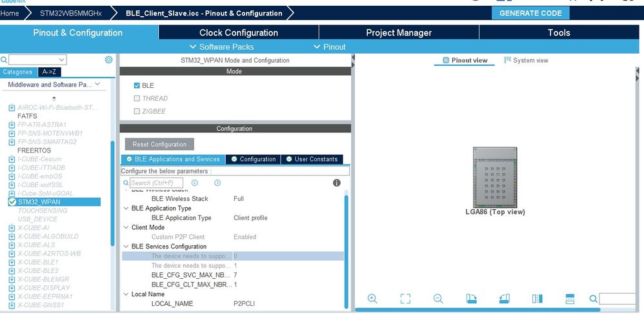This screenshot has height=315, width=644.
Task: Collapse the Local Name group
Action: (126, 294)
